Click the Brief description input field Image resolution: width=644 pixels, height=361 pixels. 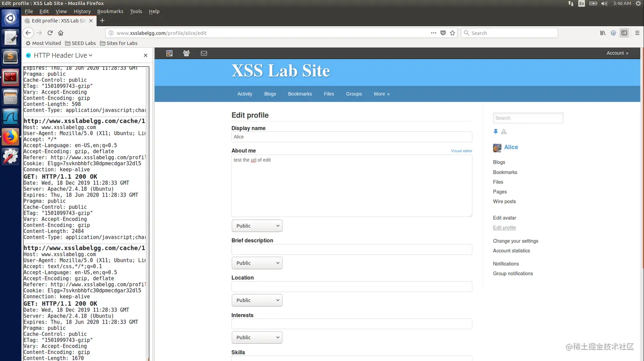[352, 249]
